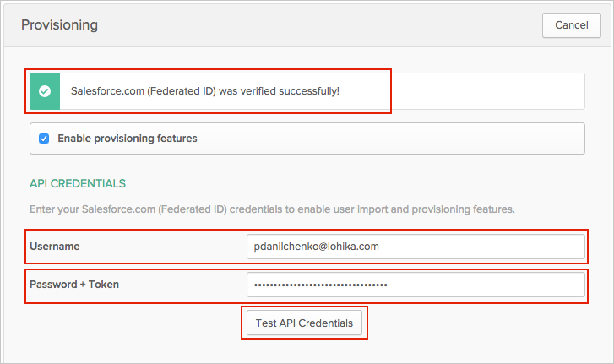This screenshot has height=364, width=614.
Task: Click the 'Password + Token' field label
Action: [x=74, y=285]
